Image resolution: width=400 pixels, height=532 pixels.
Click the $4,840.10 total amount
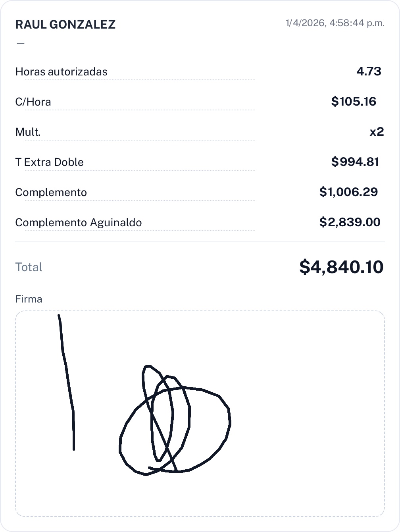(x=341, y=267)
